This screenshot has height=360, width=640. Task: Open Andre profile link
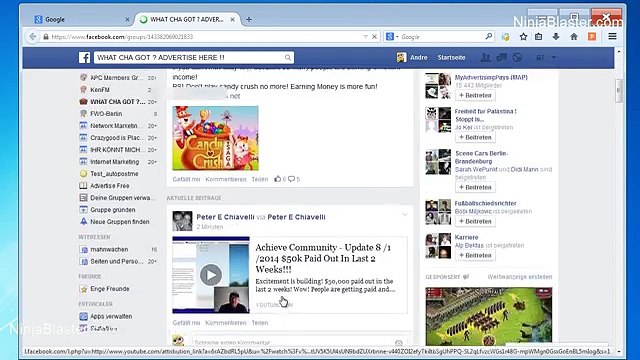point(419,58)
